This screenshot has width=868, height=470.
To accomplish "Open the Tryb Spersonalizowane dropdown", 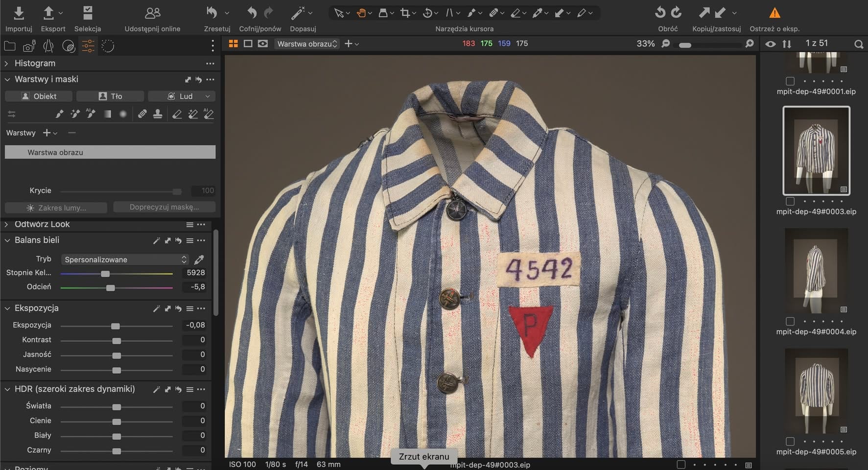I will 125,259.
